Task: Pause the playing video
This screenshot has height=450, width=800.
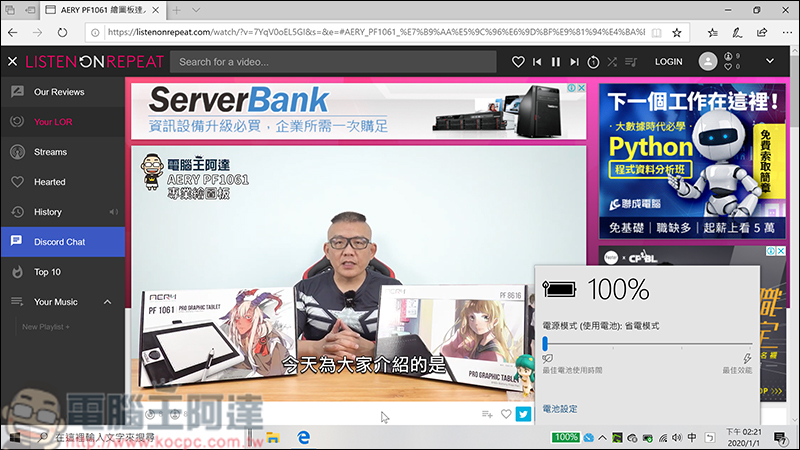Action: point(556,62)
